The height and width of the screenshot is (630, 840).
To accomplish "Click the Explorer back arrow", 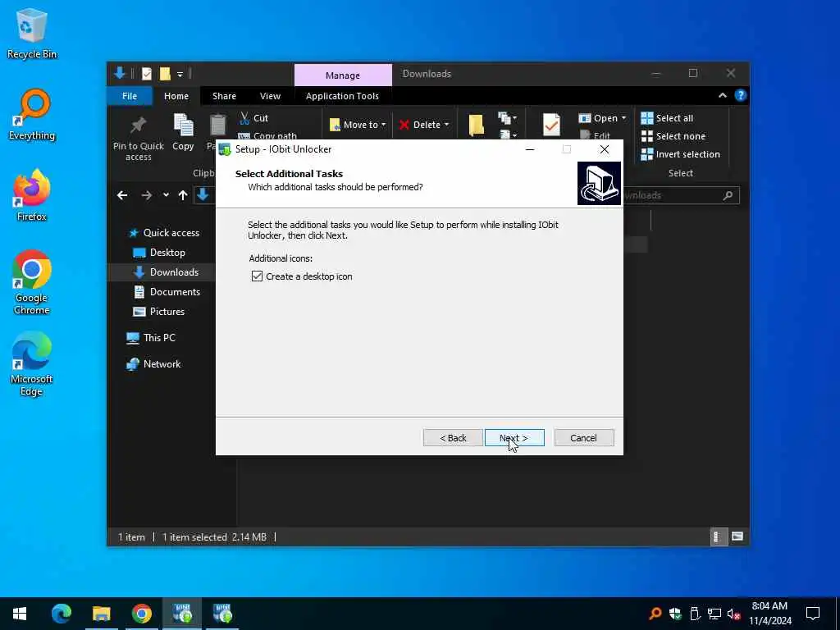I will pyautogui.click(x=122, y=195).
